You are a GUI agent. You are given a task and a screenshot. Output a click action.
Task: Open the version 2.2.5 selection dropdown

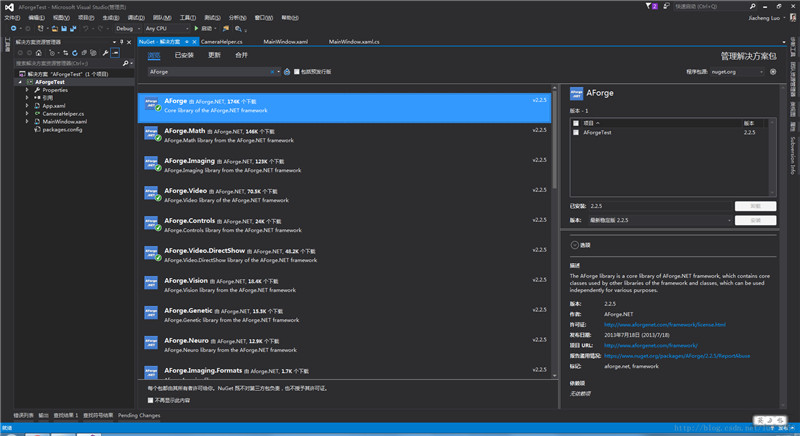tap(660, 220)
